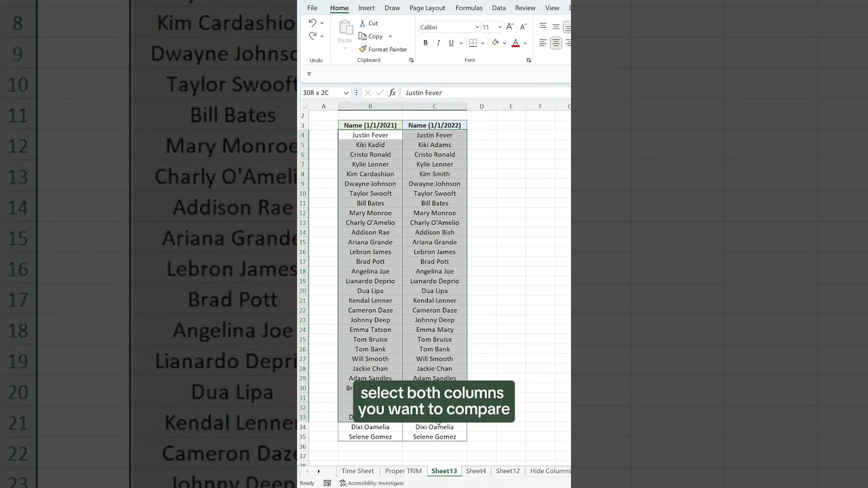Open the Proper TRIM sheet tab
The width and height of the screenshot is (868, 488).
[403, 471]
